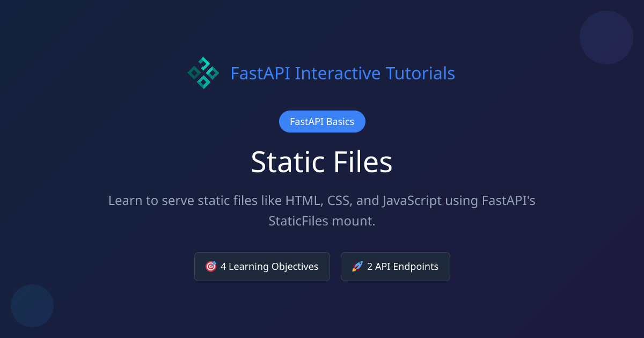Click the top diamond in the FastAPI logo

tap(204, 62)
